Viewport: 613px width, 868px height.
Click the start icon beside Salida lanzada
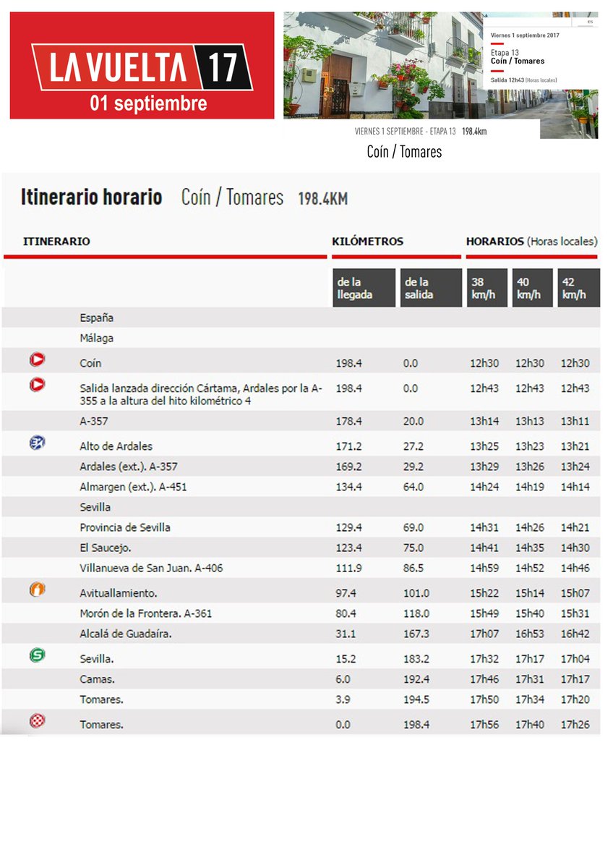click(x=37, y=385)
